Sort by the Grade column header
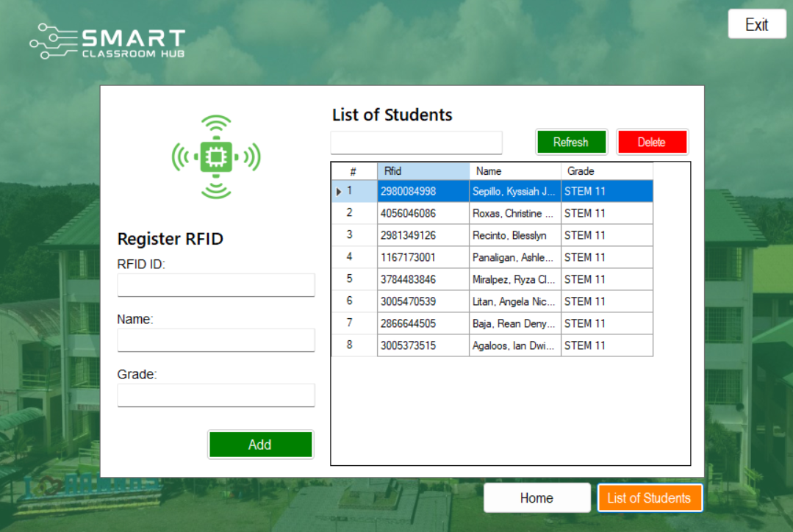The height and width of the screenshot is (532, 793). coord(607,171)
